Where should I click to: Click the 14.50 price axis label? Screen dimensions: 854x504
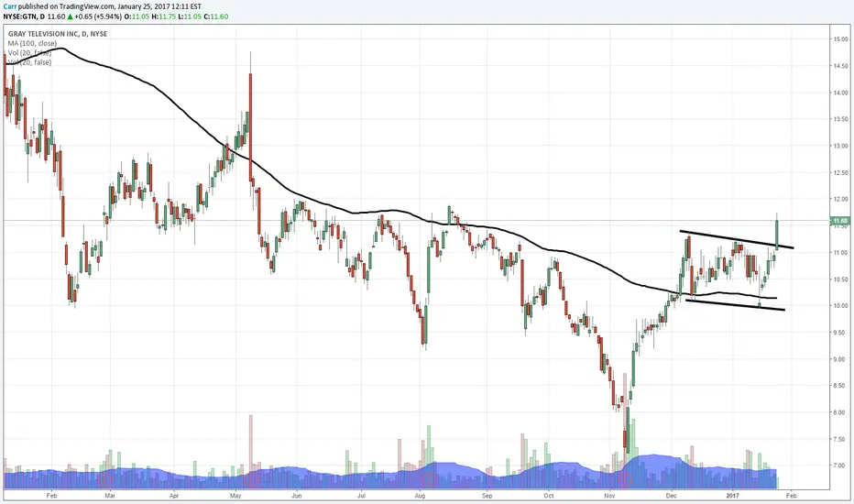click(x=840, y=66)
